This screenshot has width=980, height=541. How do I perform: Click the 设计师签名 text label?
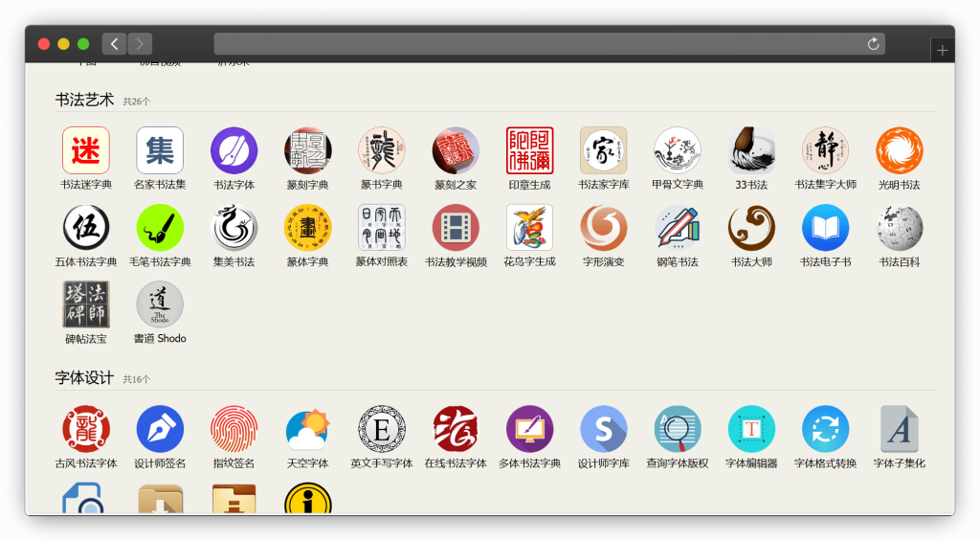point(160,463)
